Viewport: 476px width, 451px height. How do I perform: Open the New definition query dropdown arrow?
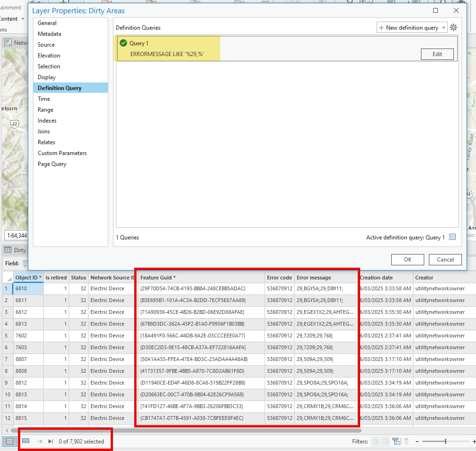point(444,27)
